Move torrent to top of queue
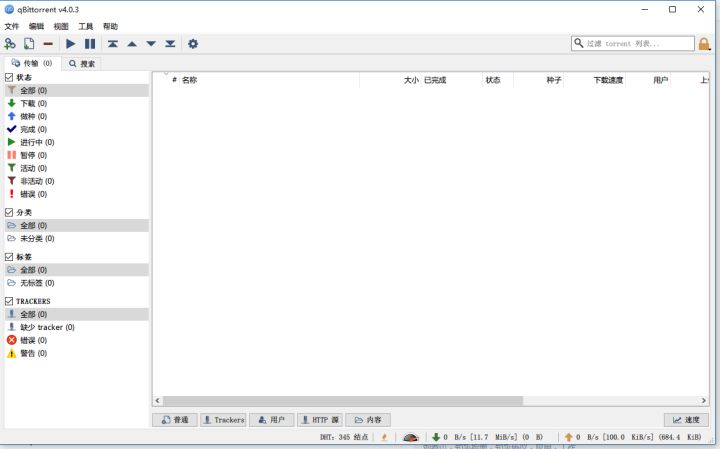The height and width of the screenshot is (449, 720). (112, 44)
